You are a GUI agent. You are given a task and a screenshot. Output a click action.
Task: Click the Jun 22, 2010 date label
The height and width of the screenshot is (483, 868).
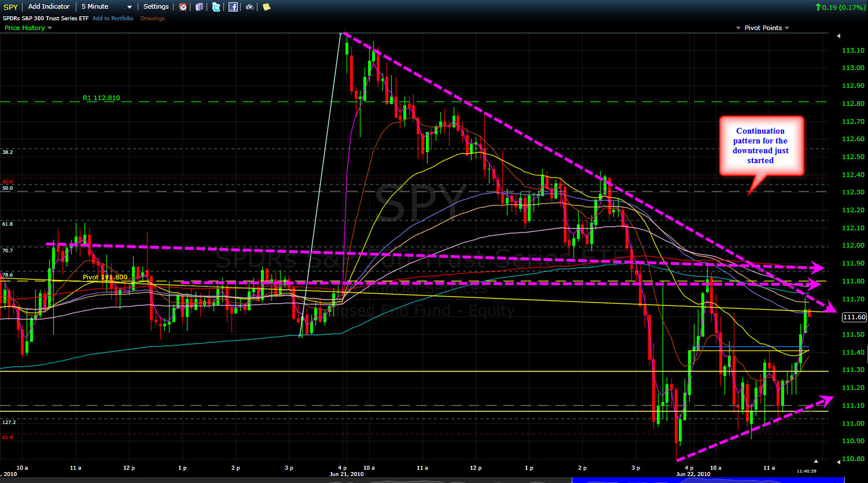point(693,474)
